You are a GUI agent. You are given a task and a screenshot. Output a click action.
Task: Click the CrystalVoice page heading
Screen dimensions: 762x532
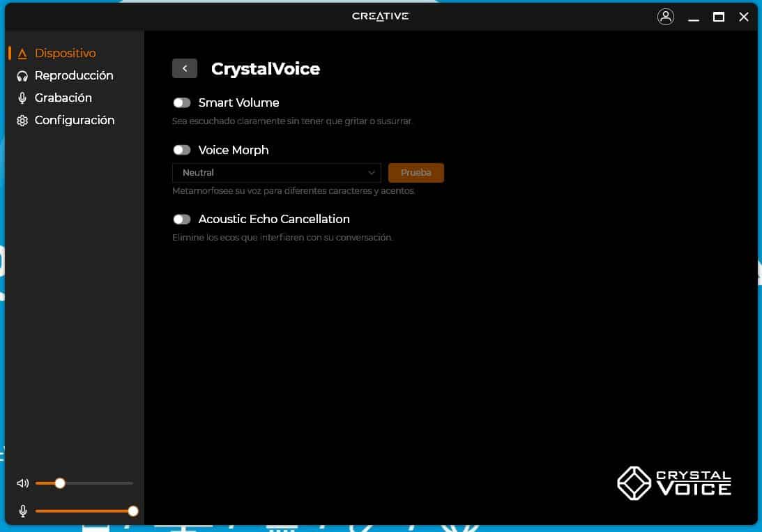pos(266,68)
